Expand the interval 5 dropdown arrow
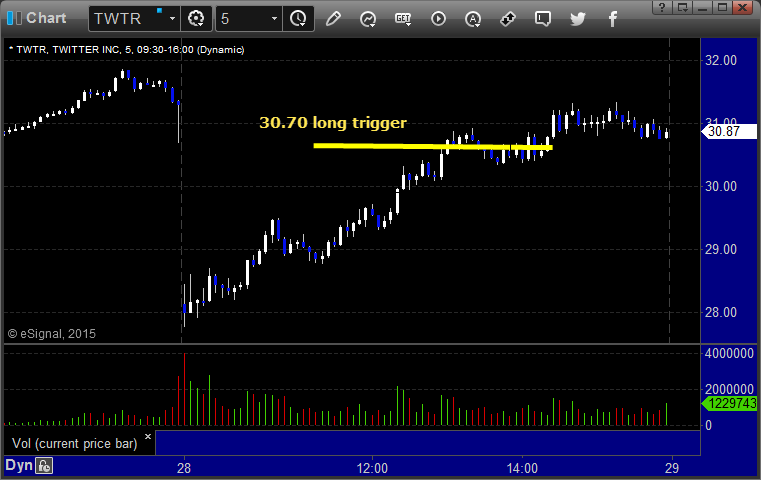 [x=274, y=18]
